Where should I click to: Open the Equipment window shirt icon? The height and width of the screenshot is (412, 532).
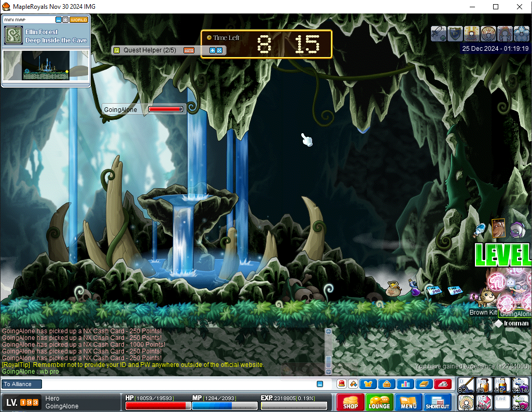point(368,384)
